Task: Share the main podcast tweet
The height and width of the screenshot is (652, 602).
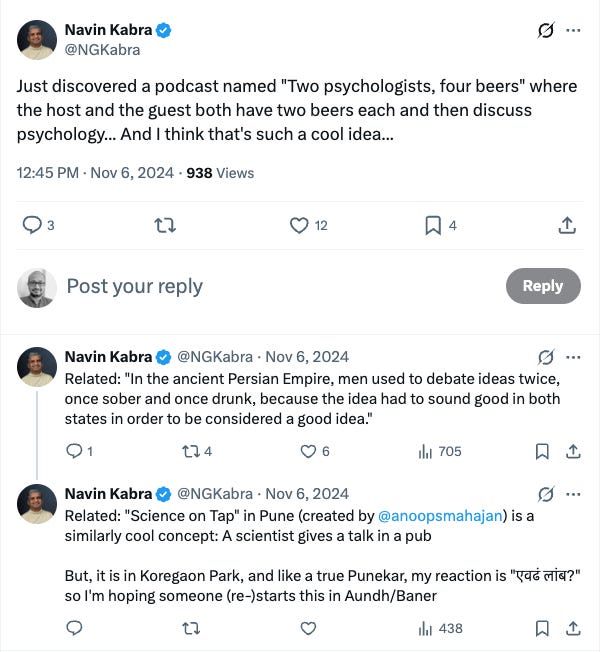Action: [x=566, y=225]
